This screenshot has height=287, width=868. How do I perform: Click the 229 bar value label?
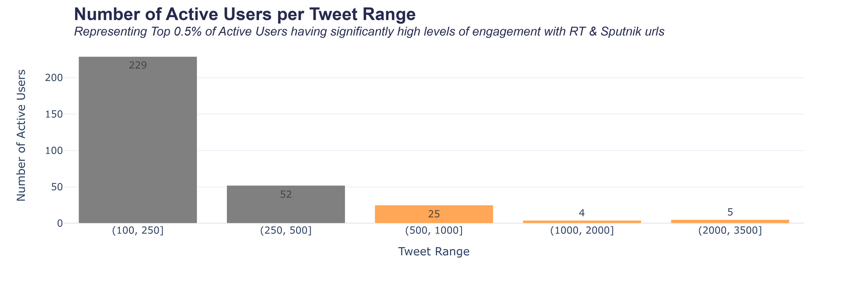(x=138, y=66)
